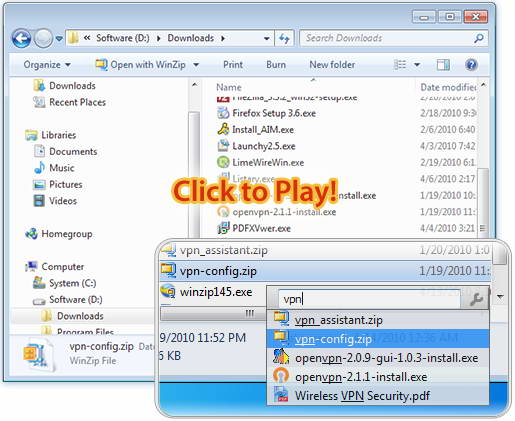This screenshot has width=515, height=421.
Task: Focus the Search Downloads field
Action: pos(387,38)
